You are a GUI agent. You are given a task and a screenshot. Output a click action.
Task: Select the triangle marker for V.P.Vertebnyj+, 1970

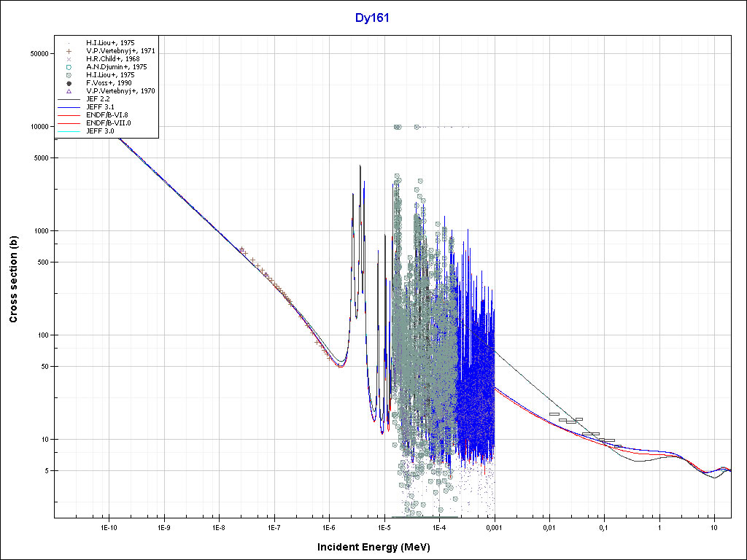68,91
